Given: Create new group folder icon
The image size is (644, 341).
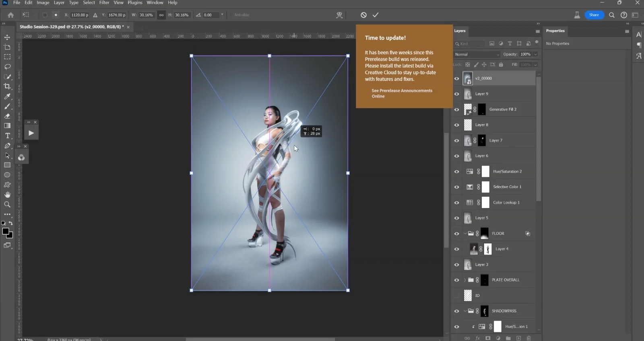Looking at the screenshot, I should 508,338.
